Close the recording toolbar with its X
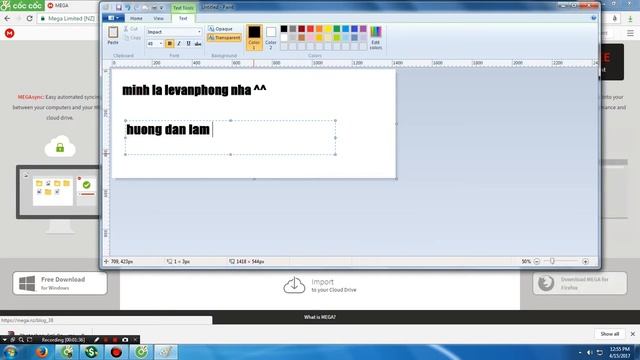The width and height of the screenshot is (640, 360). pos(135,340)
